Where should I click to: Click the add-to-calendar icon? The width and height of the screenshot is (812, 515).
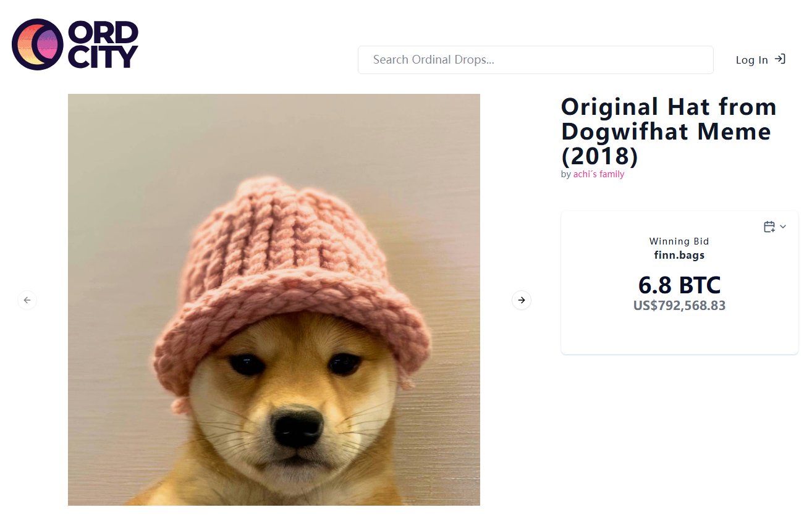(x=769, y=227)
